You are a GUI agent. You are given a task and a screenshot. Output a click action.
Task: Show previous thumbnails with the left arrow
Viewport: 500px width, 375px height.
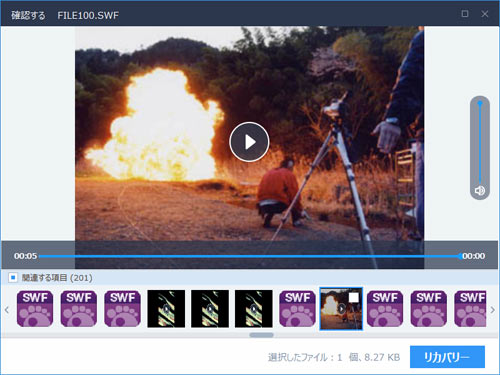click(x=7, y=310)
